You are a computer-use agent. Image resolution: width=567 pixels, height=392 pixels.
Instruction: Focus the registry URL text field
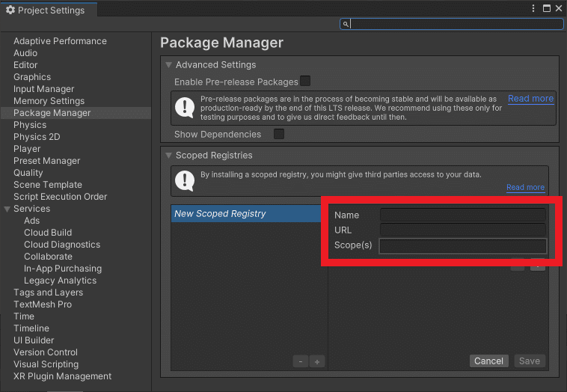click(463, 230)
